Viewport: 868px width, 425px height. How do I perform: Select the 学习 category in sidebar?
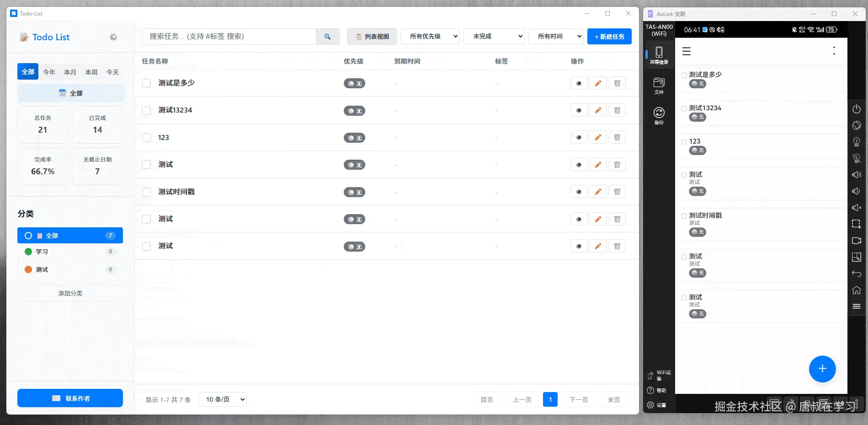[42, 251]
